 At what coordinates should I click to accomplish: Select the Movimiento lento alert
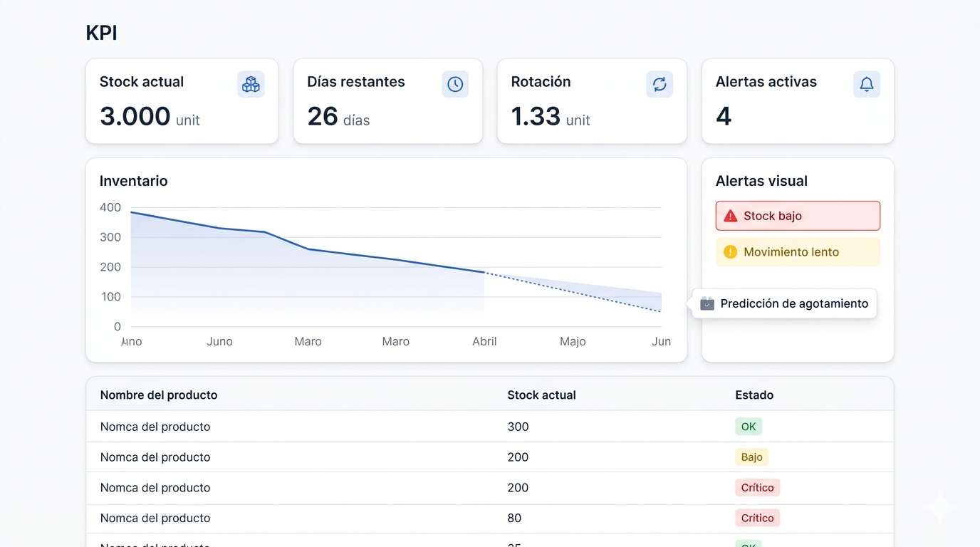[797, 251]
